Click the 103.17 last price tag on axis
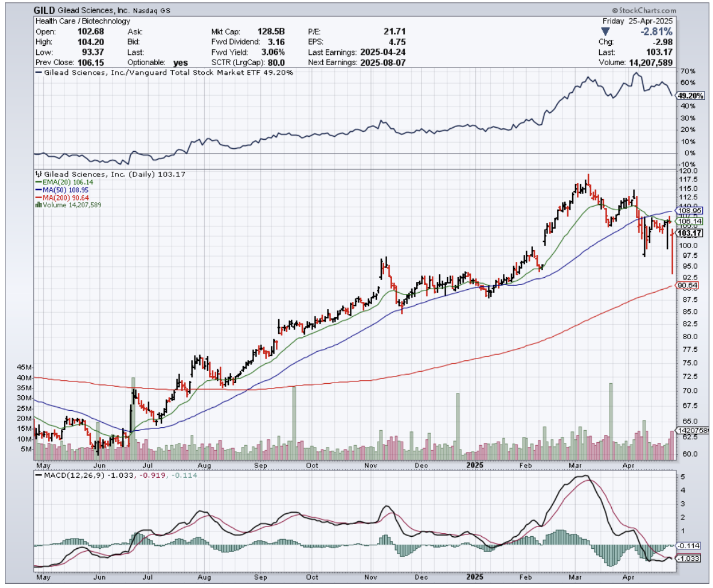The image size is (713, 588). point(687,233)
